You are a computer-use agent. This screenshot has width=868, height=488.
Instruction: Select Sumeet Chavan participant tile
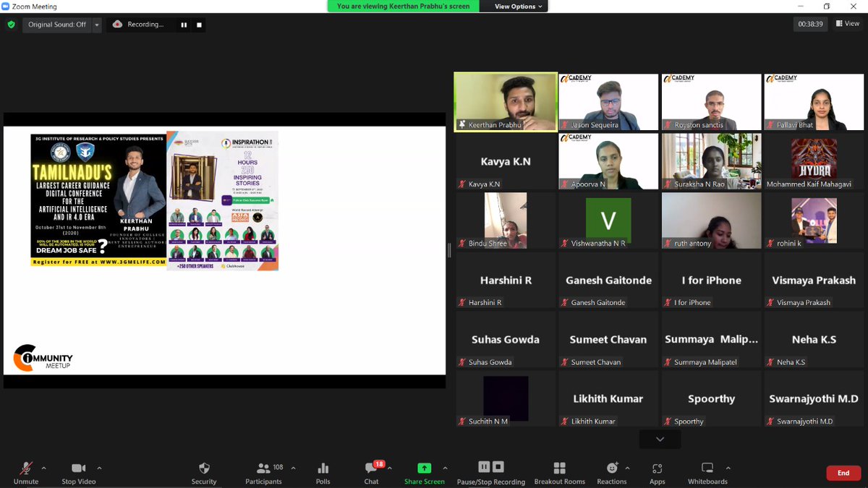(x=608, y=339)
